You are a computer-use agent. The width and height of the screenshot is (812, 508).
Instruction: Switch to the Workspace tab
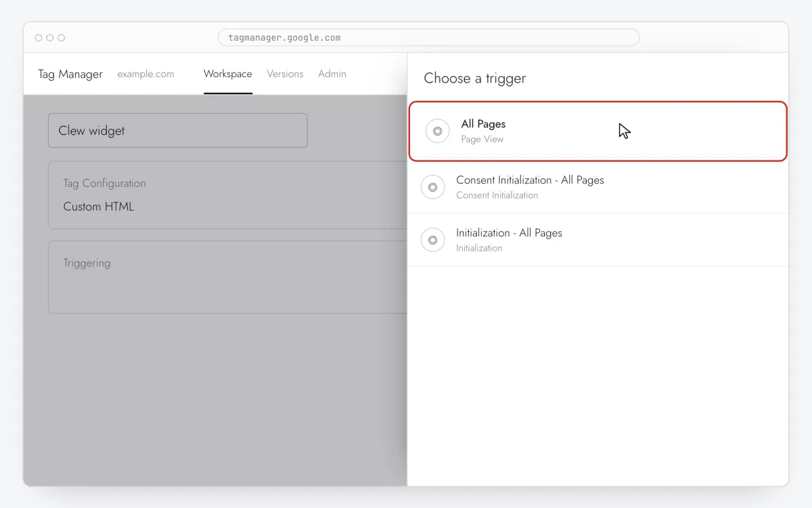227,74
